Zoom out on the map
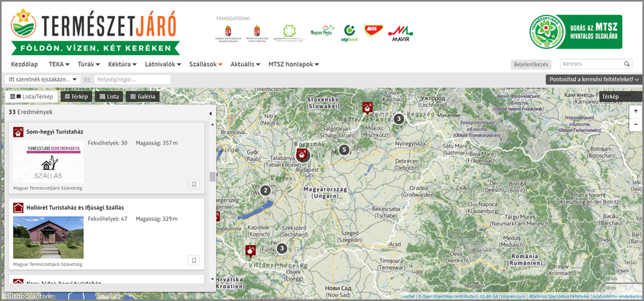Viewport: 644px width, 301px height. point(636,124)
